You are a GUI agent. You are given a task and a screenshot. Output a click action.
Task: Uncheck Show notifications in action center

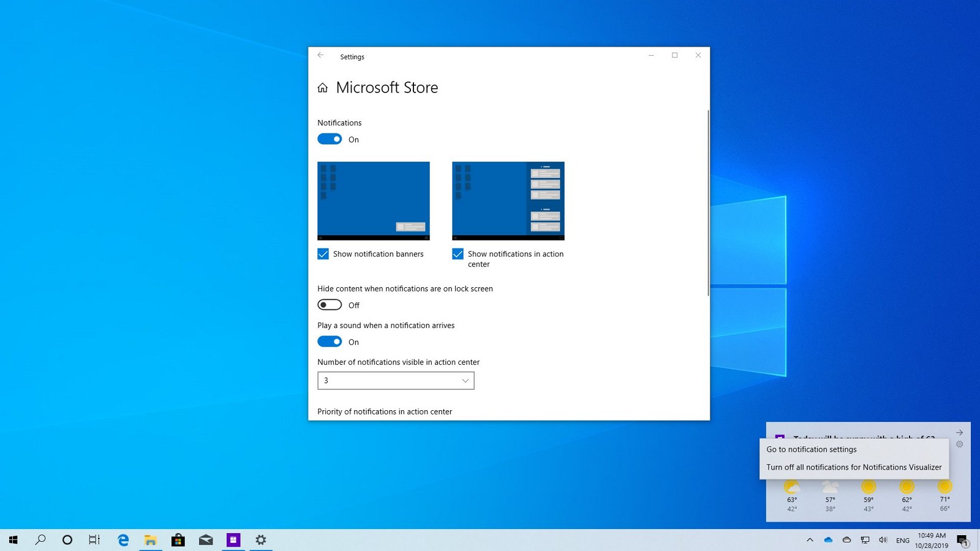coord(458,253)
